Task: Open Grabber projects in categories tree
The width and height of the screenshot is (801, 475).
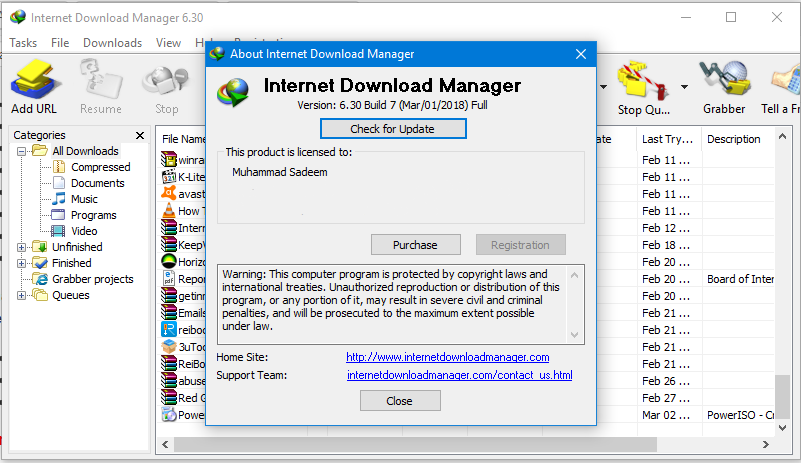Action: click(92, 279)
